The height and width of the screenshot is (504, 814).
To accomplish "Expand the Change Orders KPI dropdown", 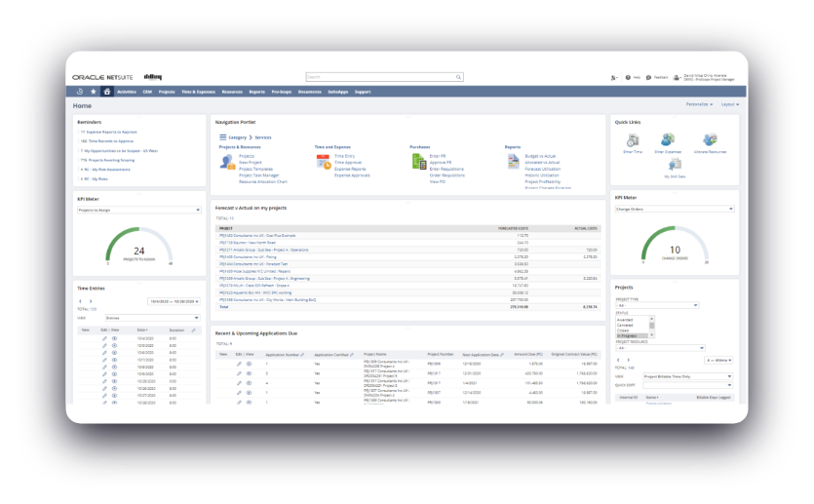I will click(674, 209).
